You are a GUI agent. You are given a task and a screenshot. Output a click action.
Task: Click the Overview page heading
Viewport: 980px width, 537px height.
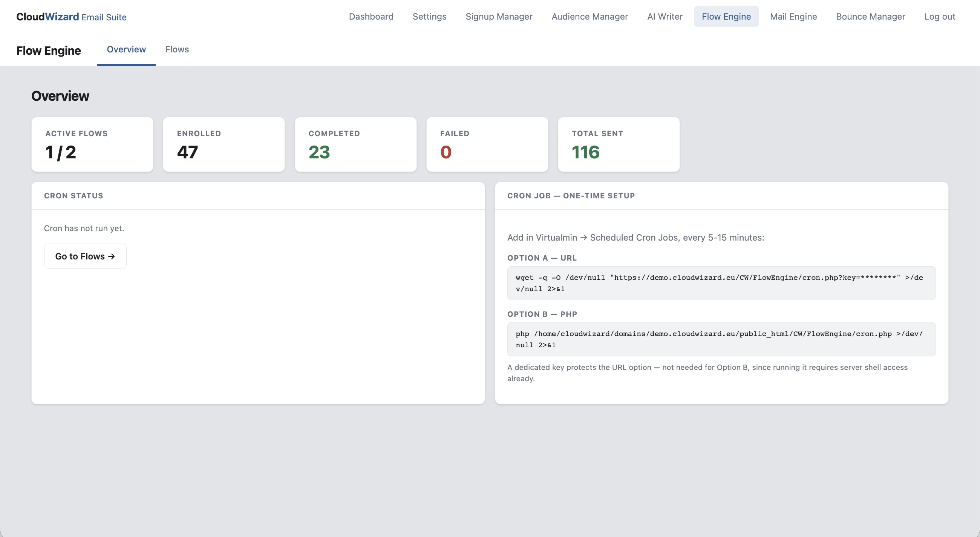60,96
